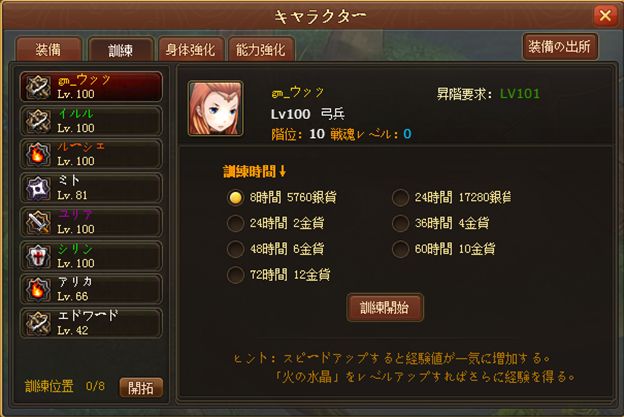Start training with 訓練開始 button
Screen dimensions: 624x417
[385, 308]
